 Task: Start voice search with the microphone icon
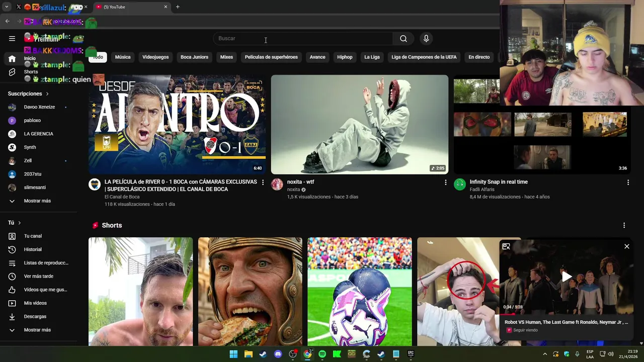(x=426, y=39)
